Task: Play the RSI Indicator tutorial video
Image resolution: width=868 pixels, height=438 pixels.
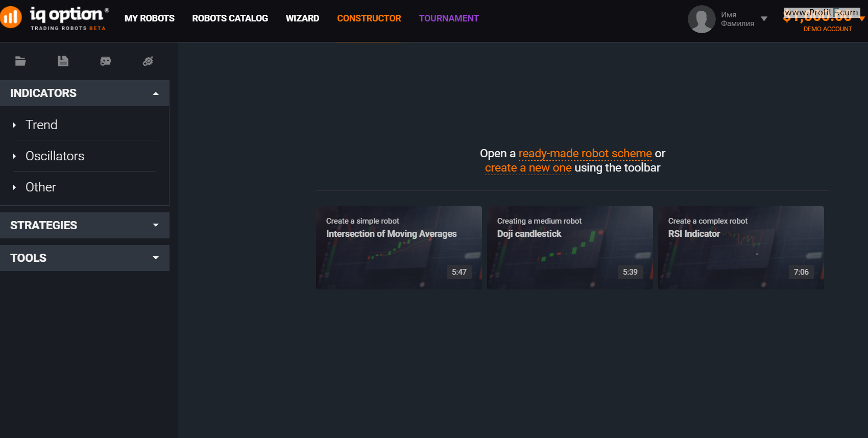Action: (741, 248)
